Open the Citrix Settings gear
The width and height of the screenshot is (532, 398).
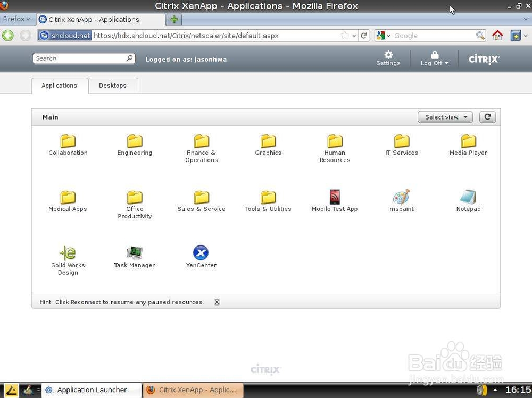388,58
